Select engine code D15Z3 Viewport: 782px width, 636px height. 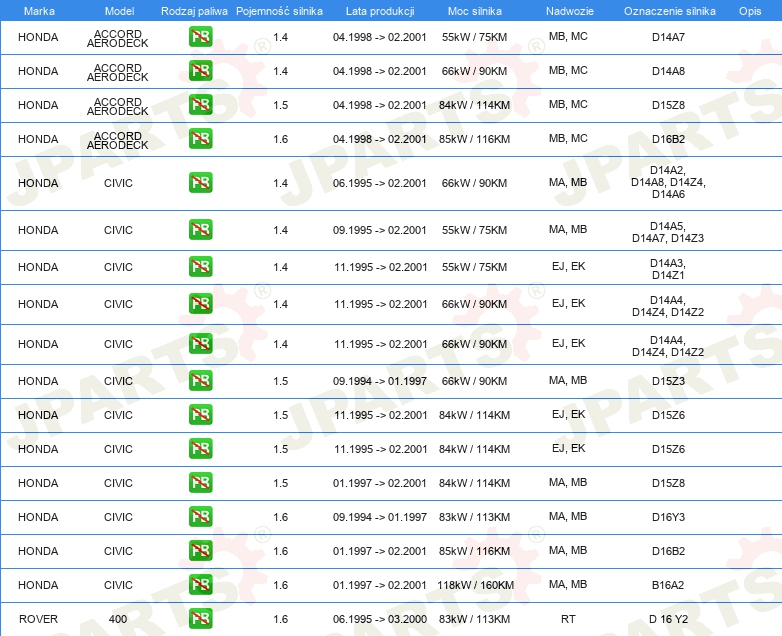pos(668,381)
